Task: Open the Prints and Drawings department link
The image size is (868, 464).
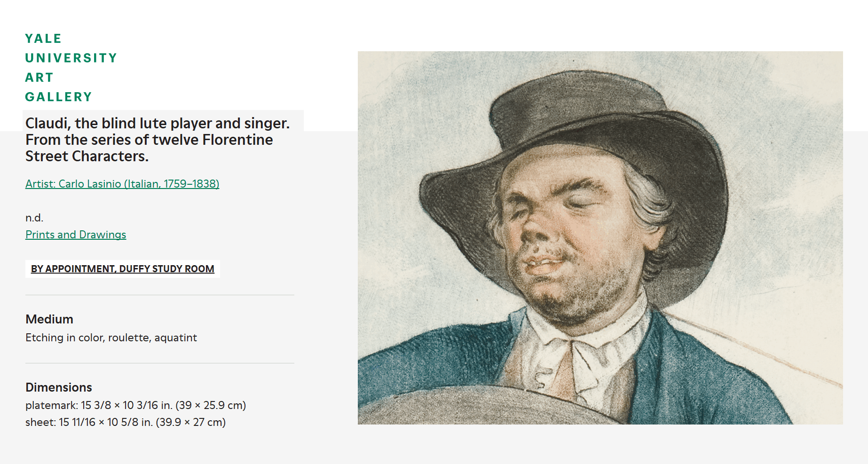Action: [76, 235]
